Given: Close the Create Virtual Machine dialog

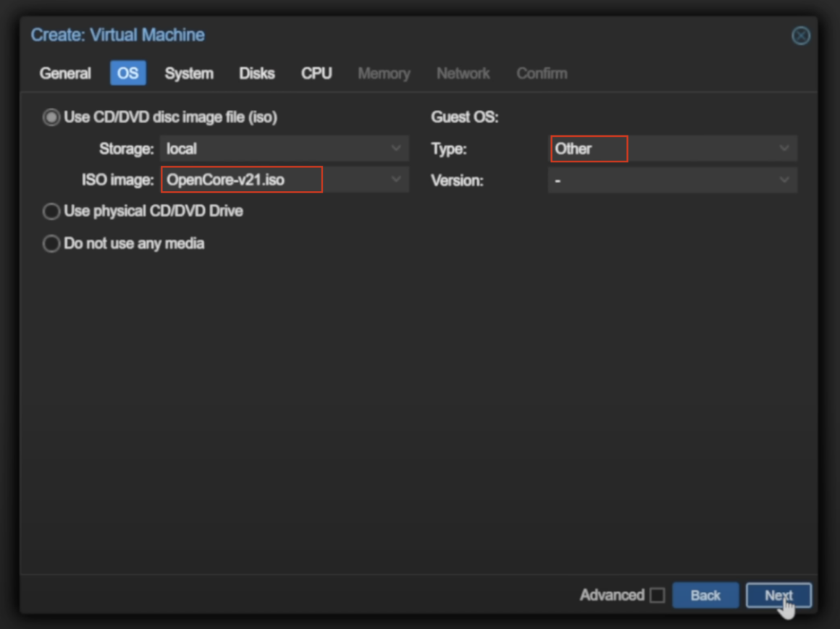Looking at the screenshot, I should 800,36.
